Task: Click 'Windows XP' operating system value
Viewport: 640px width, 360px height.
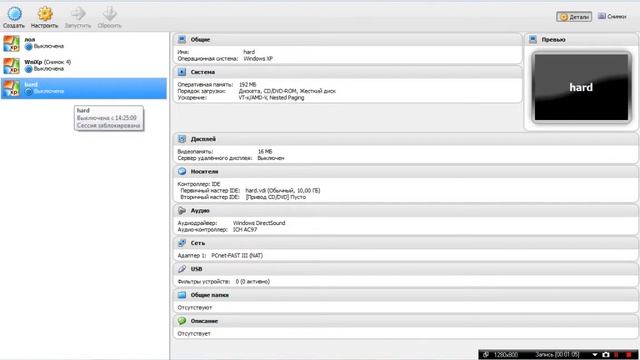Action: point(258,59)
